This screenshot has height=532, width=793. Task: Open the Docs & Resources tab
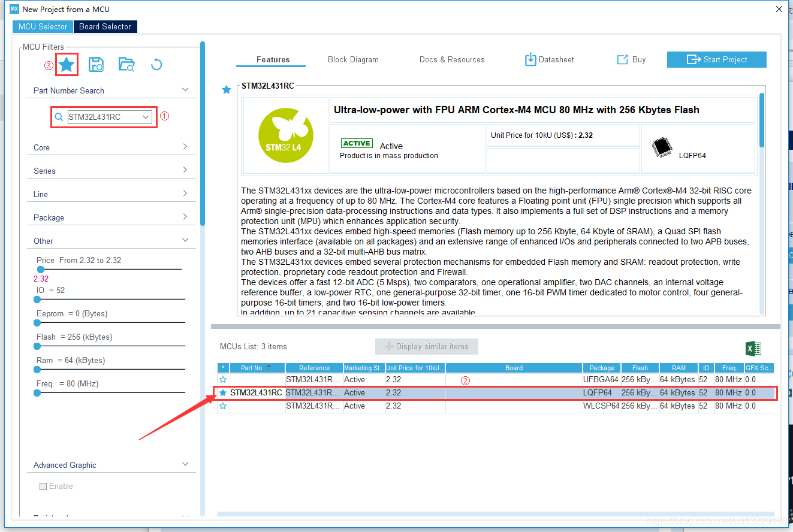[x=452, y=59]
